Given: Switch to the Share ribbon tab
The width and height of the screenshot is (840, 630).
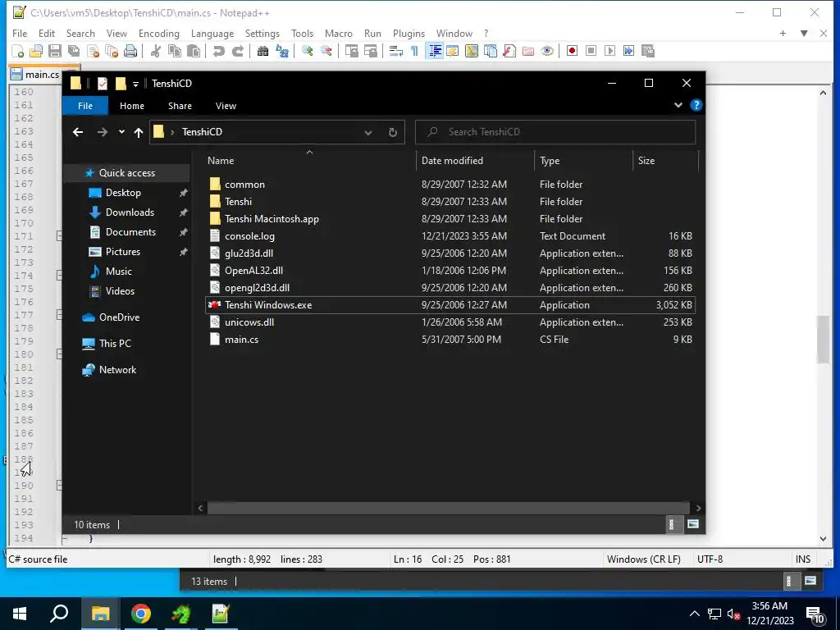Looking at the screenshot, I should [x=180, y=106].
